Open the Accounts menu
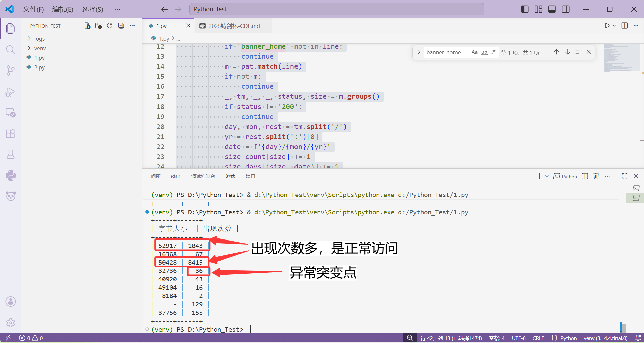This screenshot has height=343, width=644. [10, 302]
